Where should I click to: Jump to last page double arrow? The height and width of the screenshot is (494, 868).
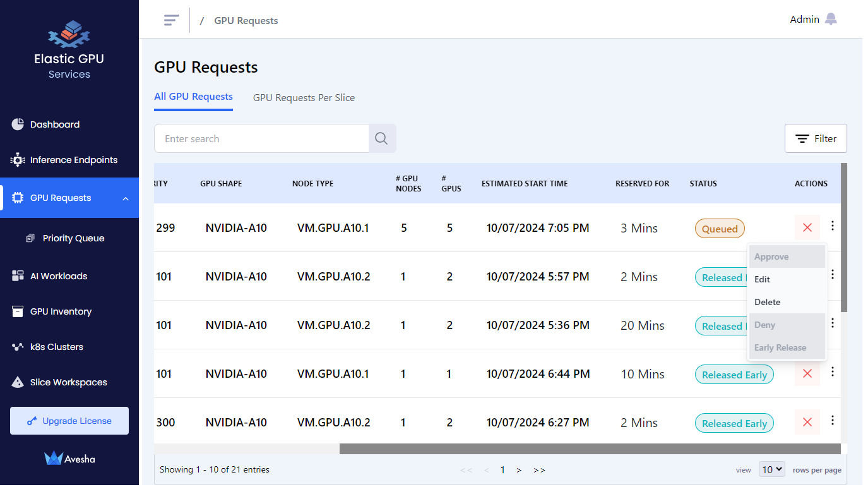[x=539, y=470]
